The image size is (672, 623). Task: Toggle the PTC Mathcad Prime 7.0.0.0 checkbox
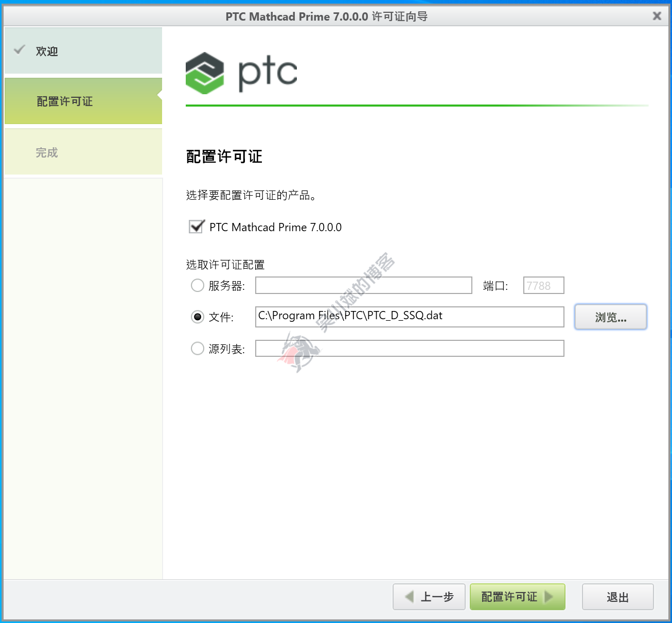click(x=196, y=227)
